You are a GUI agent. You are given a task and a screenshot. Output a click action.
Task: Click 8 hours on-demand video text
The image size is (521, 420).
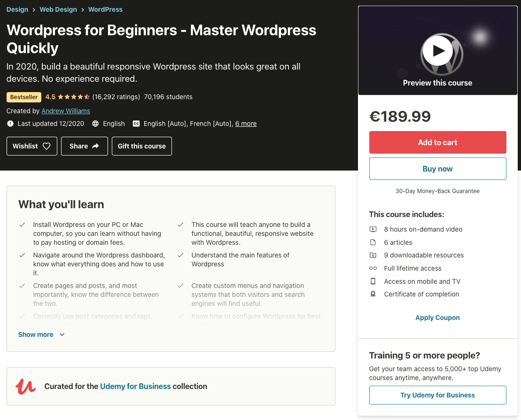tap(423, 229)
